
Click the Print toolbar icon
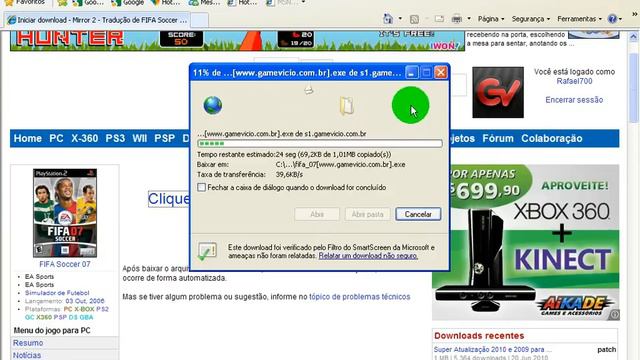click(x=457, y=19)
